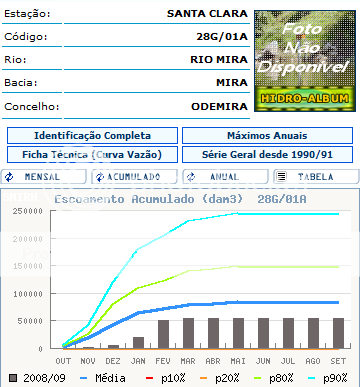Open Identificação Completa
The image size is (360, 387).
pyautogui.click(x=92, y=136)
